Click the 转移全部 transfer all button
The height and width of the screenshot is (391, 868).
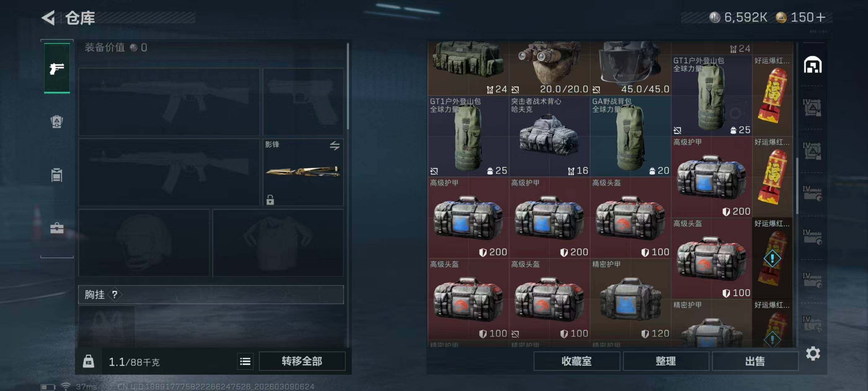[302, 361]
